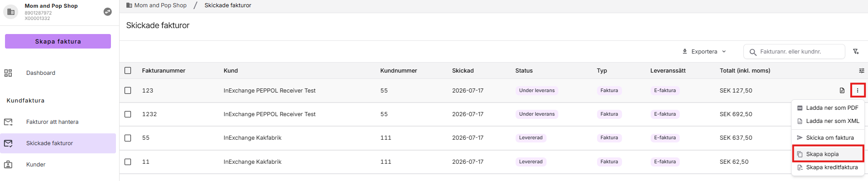This screenshot has width=868, height=181.
Task: Click the switch company arrow icon
Action: coord(108,12)
